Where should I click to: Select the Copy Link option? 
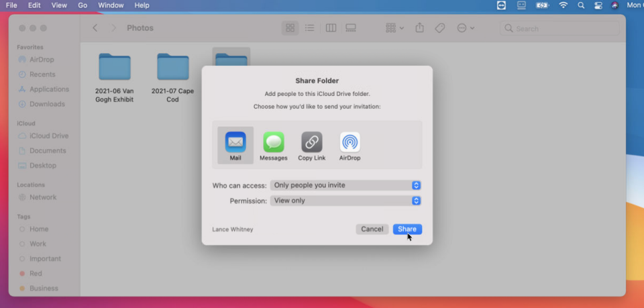coord(311,145)
